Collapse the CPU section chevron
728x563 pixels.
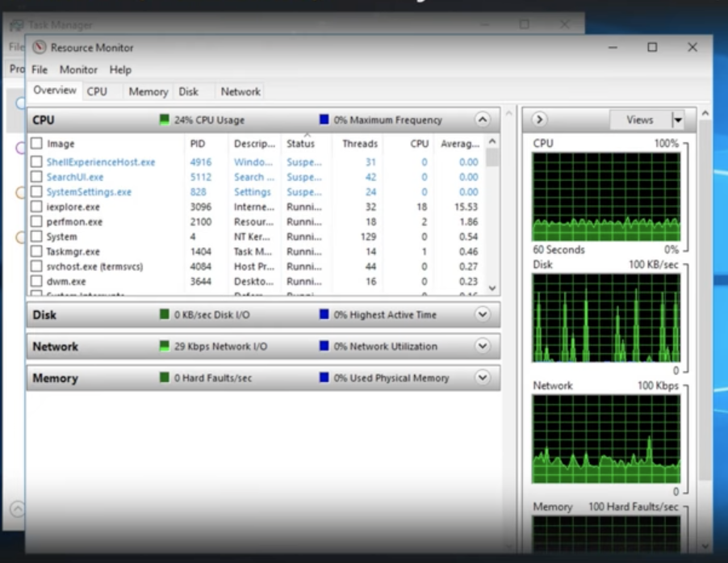483,120
